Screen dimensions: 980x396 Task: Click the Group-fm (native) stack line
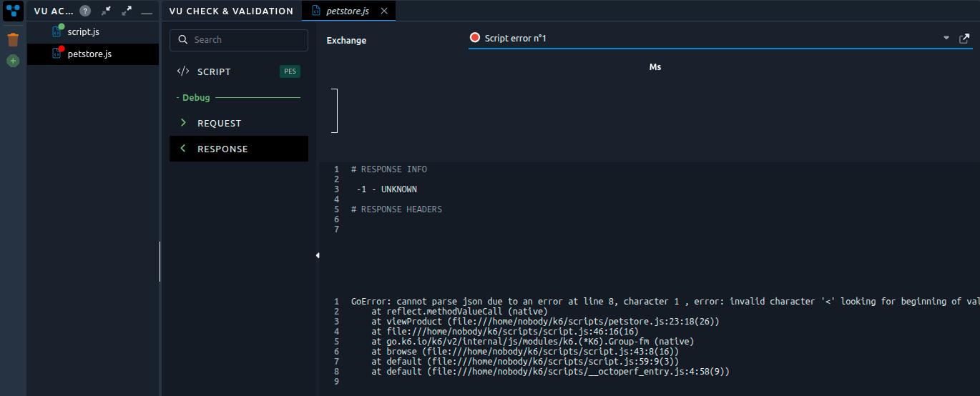click(x=532, y=342)
